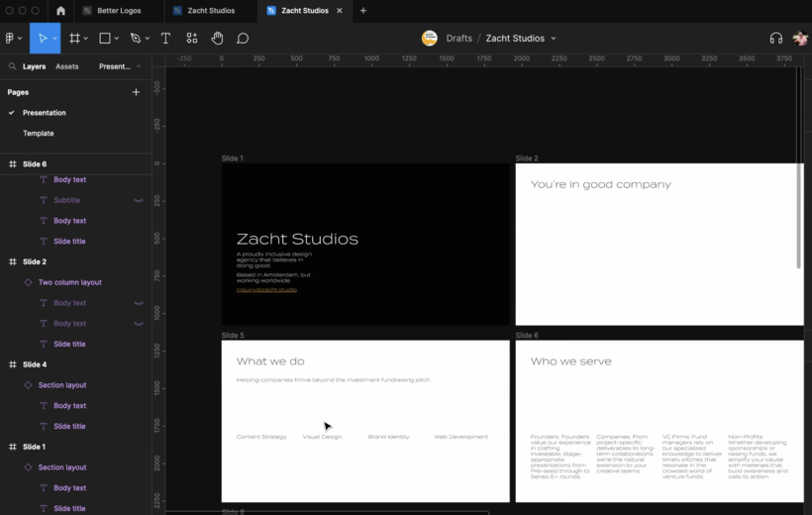Click the text icon beside Subtitle layer
Image resolution: width=812 pixels, height=515 pixels.
tap(44, 200)
